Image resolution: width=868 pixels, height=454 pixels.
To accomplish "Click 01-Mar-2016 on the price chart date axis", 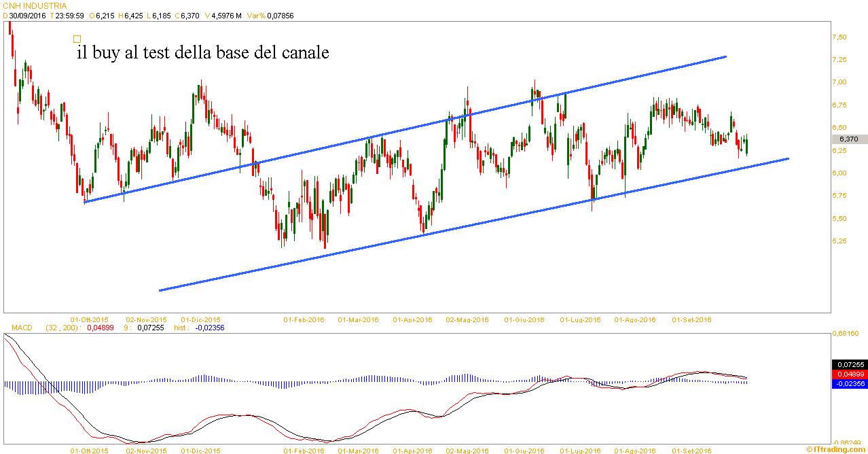I will [x=358, y=319].
